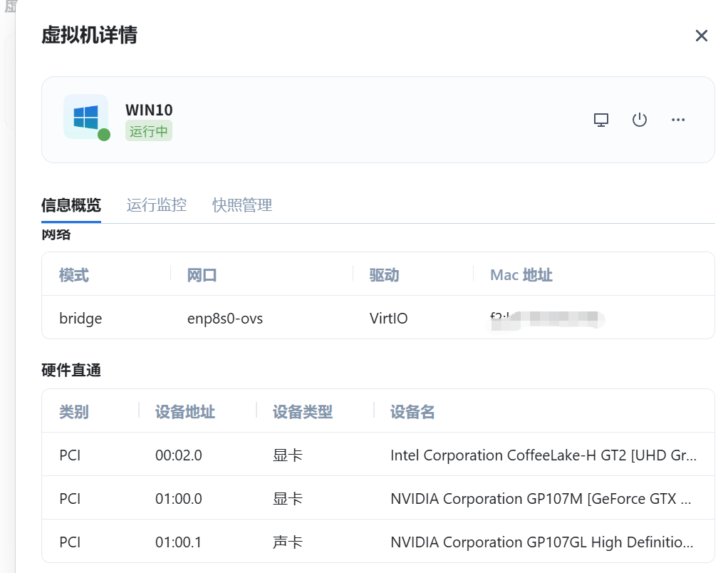Open the WIN10 VM console monitor icon
Image resolution: width=728 pixels, height=573 pixels.
click(x=600, y=120)
